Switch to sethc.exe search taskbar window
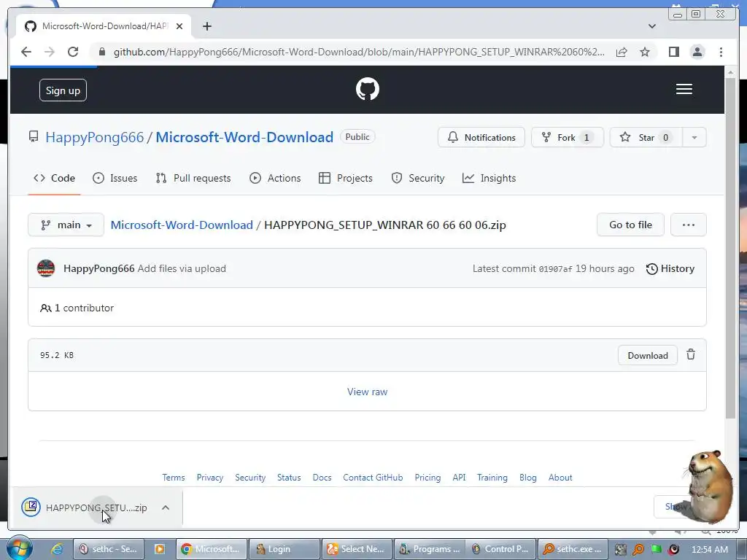 point(573,549)
